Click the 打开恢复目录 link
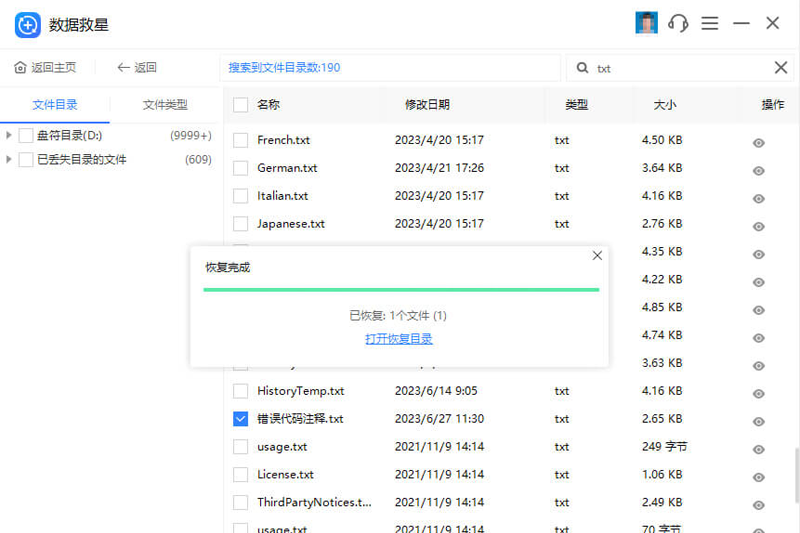 coord(399,339)
